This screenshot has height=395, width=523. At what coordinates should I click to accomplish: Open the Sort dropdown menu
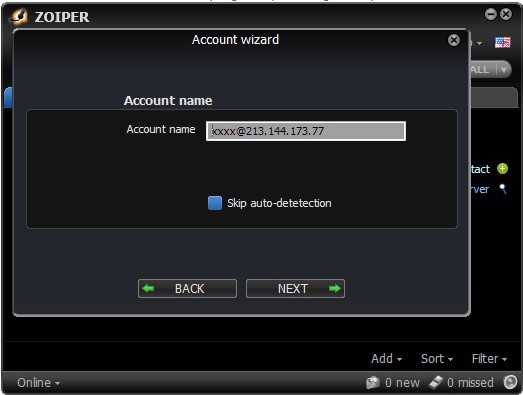coord(437,359)
